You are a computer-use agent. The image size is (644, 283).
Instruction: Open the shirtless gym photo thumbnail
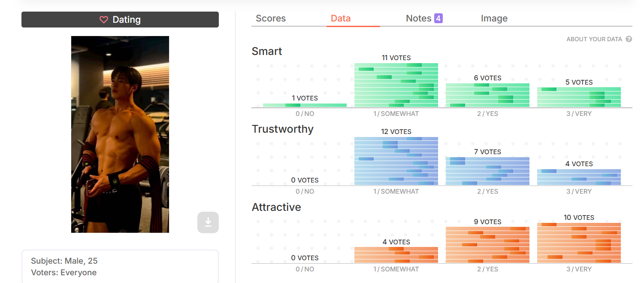[x=120, y=134]
